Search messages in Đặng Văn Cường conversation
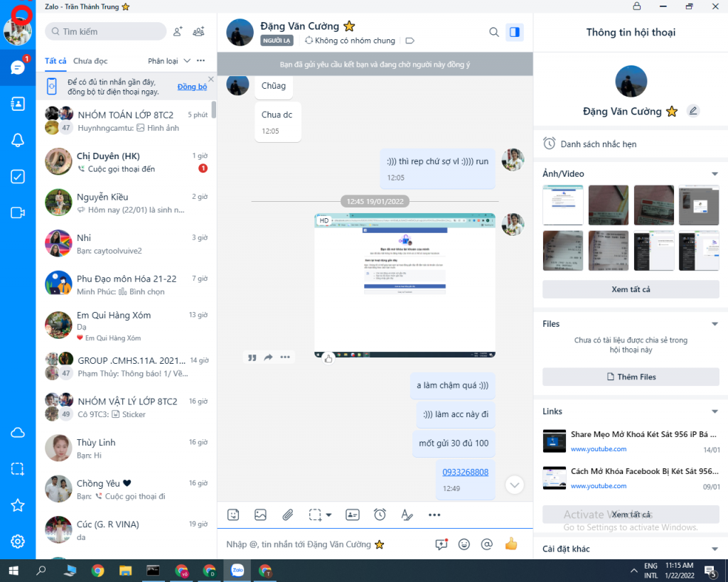The width and height of the screenshot is (728, 582). pos(494,32)
